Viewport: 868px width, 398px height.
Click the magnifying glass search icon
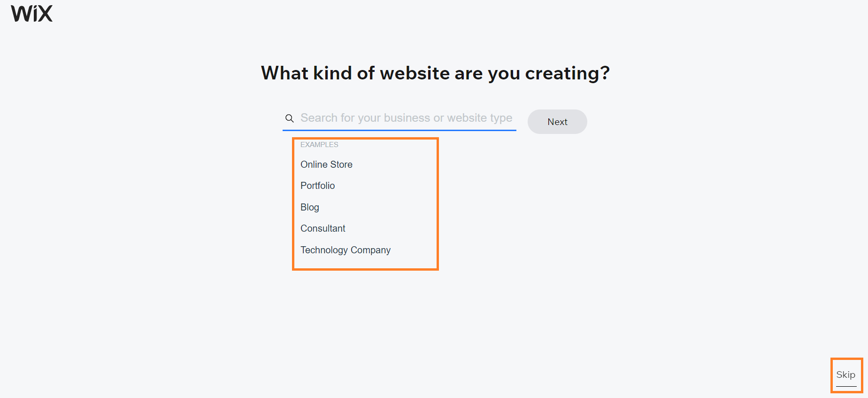click(290, 118)
